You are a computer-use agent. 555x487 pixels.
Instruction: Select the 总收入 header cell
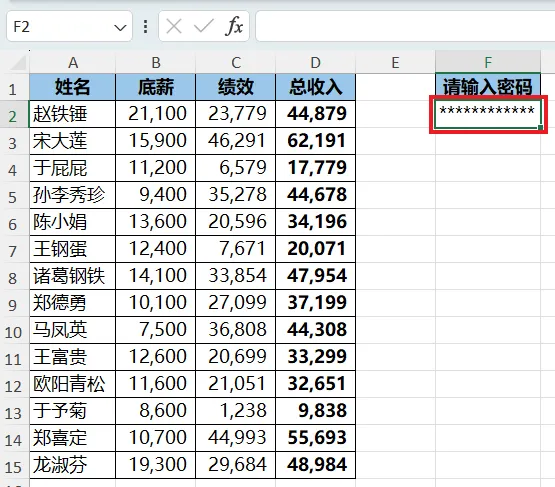(315, 87)
